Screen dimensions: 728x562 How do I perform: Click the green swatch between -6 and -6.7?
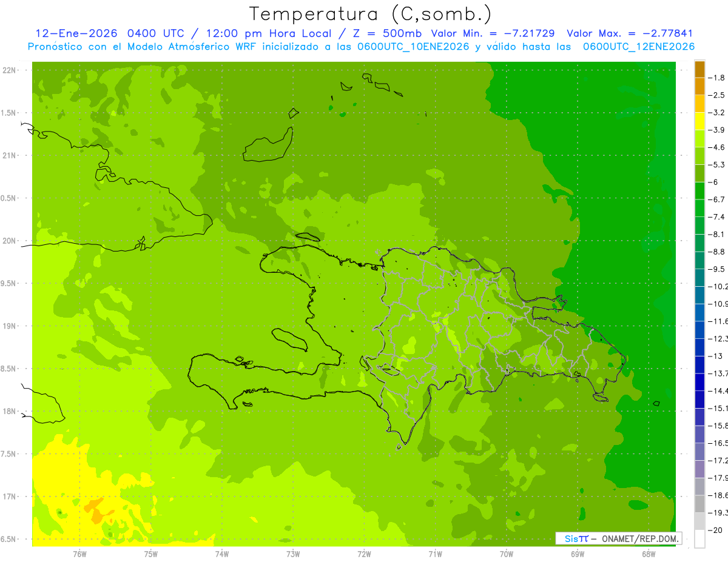click(x=699, y=191)
